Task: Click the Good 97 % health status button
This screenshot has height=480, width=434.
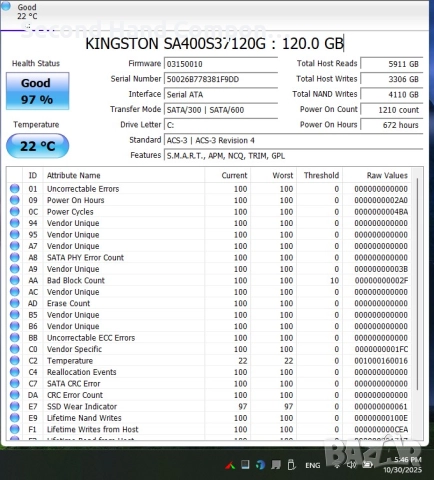Action: click(37, 91)
